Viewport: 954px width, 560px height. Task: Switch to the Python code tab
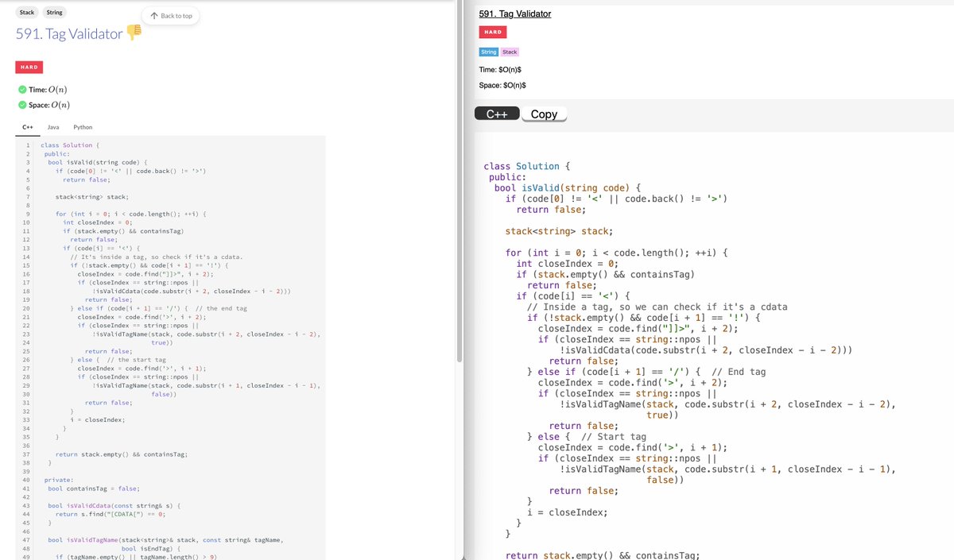click(83, 127)
